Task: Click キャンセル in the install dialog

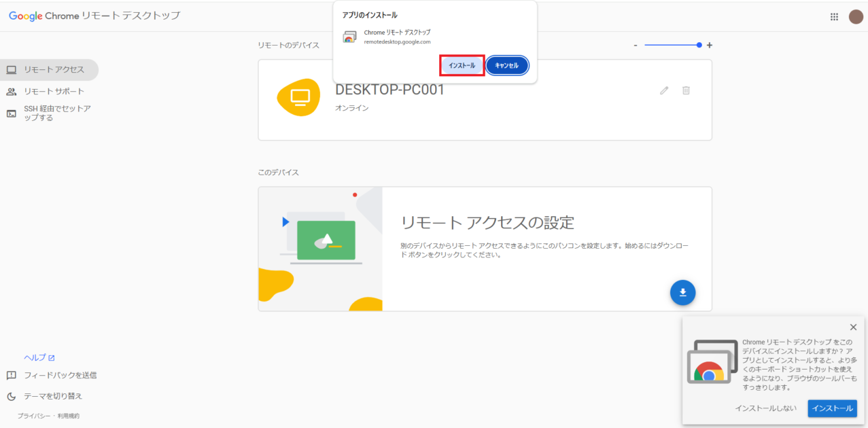Action: click(x=506, y=65)
